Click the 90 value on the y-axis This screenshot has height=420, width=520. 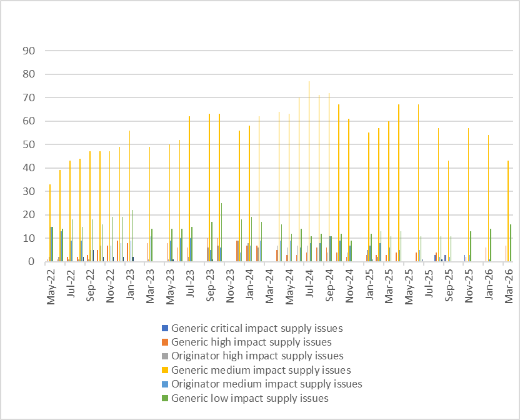point(29,51)
